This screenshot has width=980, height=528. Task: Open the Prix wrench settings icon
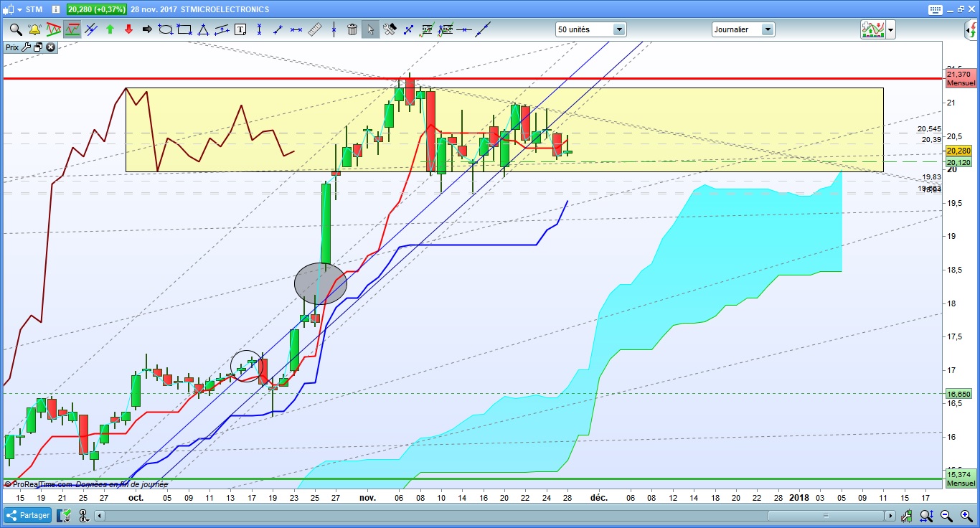coord(27,47)
